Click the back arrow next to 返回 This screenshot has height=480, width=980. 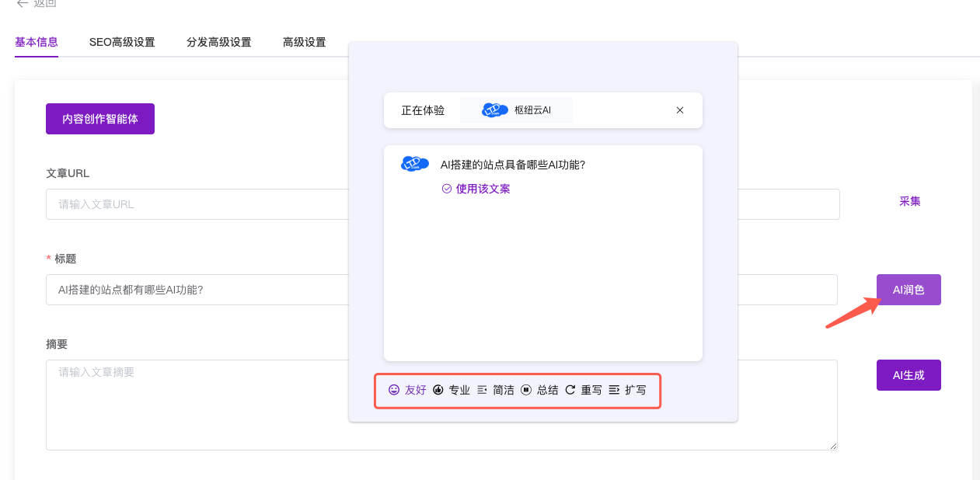[x=22, y=4]
